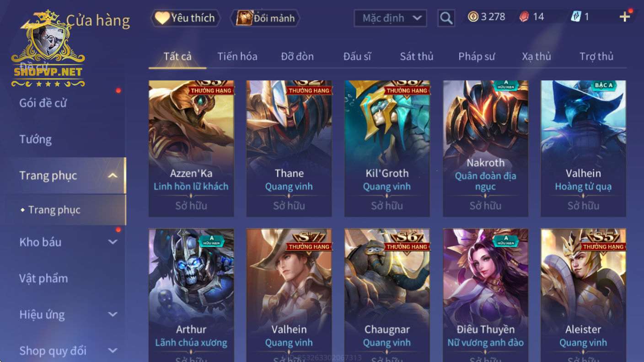Open Gói đề cử in sidebar

(43, 103)
